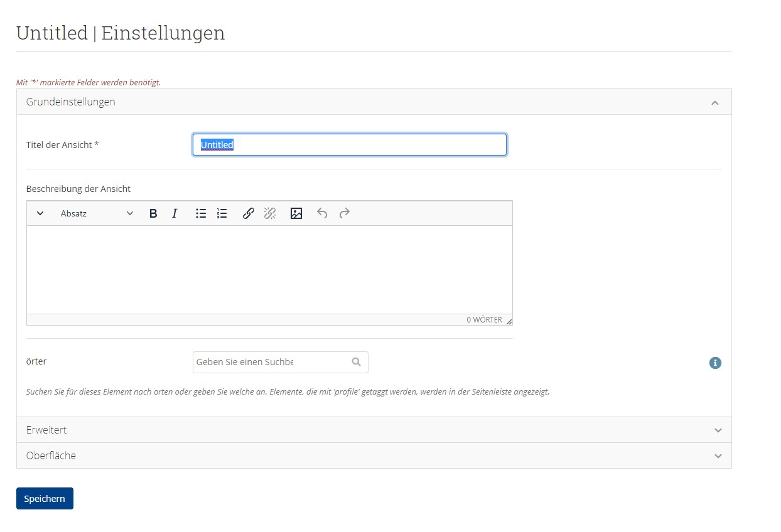Image resolution: width=781 pixels, height=532 pixels.
Task: Grab the editor resize handle corner
Action: (509, 321)
